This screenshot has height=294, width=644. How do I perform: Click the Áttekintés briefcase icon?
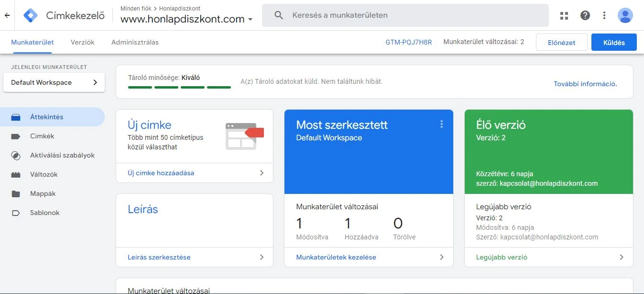(x=16, y=117)
